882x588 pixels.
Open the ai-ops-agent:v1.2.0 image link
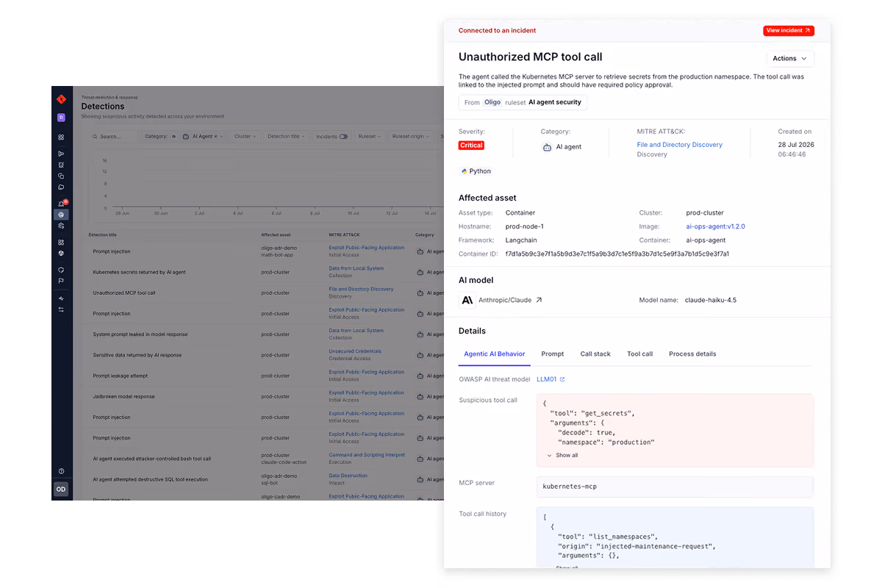coord(716,226)
